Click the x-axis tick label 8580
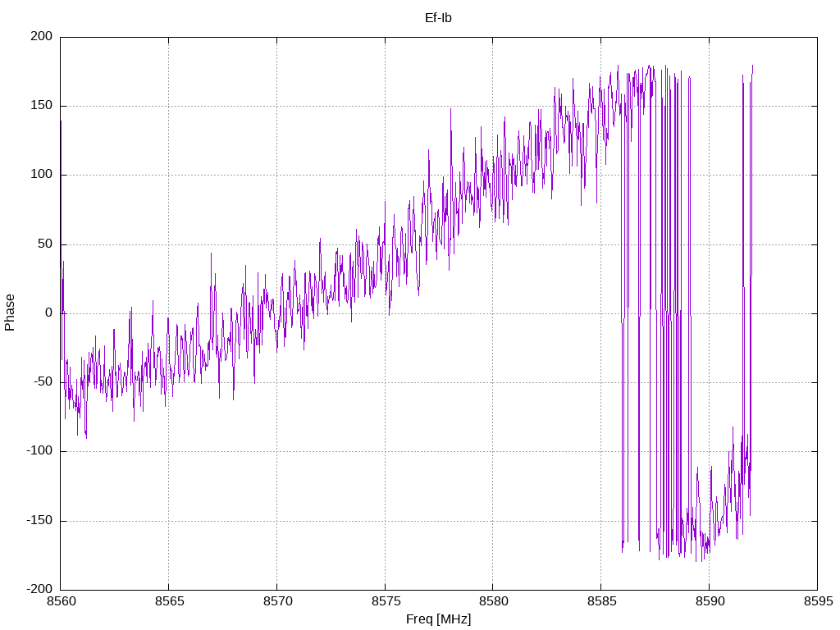840x630 pixels. (493, 601)
